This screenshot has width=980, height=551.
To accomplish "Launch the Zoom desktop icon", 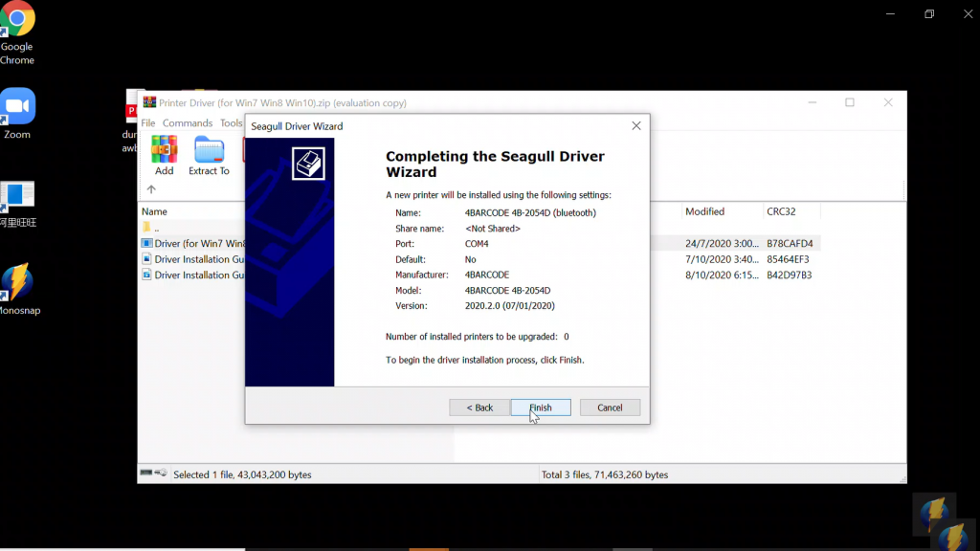I will [17, 113].
